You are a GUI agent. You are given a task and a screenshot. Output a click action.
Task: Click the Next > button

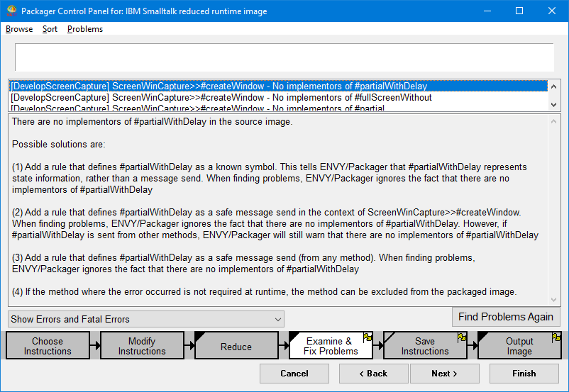[x=444, y=374]
